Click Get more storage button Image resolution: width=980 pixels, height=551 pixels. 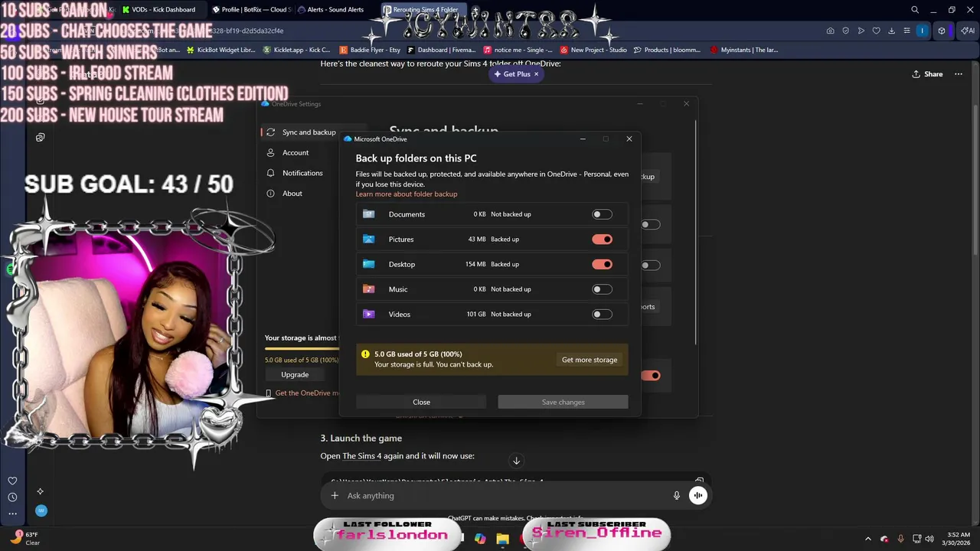point(590,360)
